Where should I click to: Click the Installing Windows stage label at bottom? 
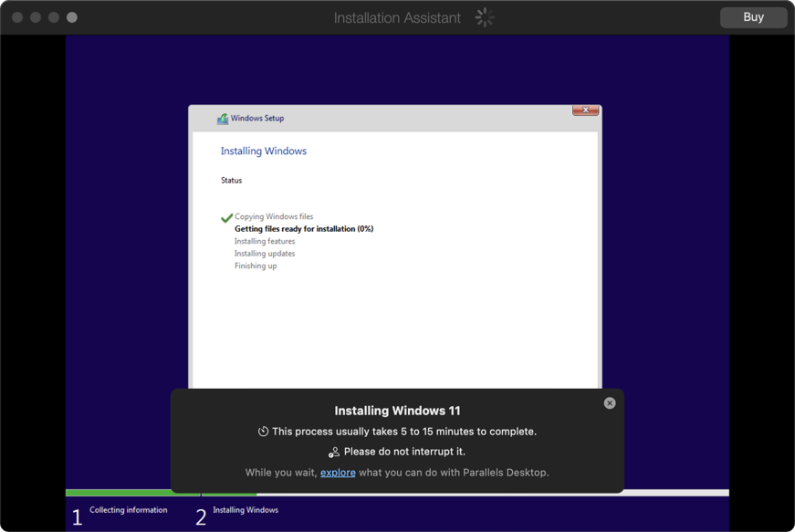[x=246, y=510]
